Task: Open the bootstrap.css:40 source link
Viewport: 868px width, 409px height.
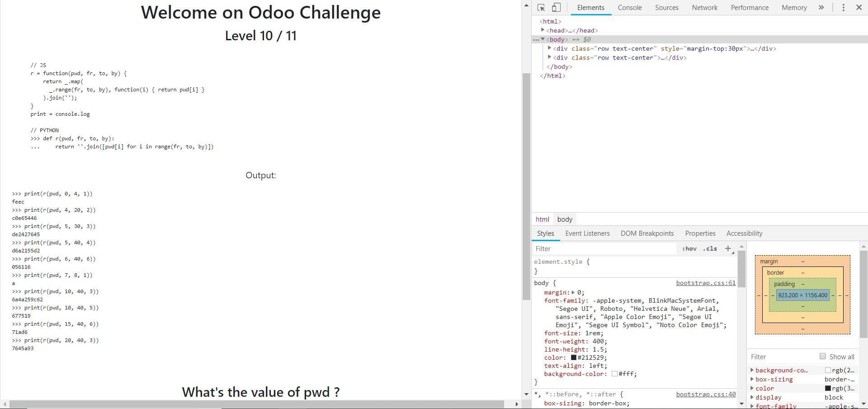Action: tap(705, 394)
